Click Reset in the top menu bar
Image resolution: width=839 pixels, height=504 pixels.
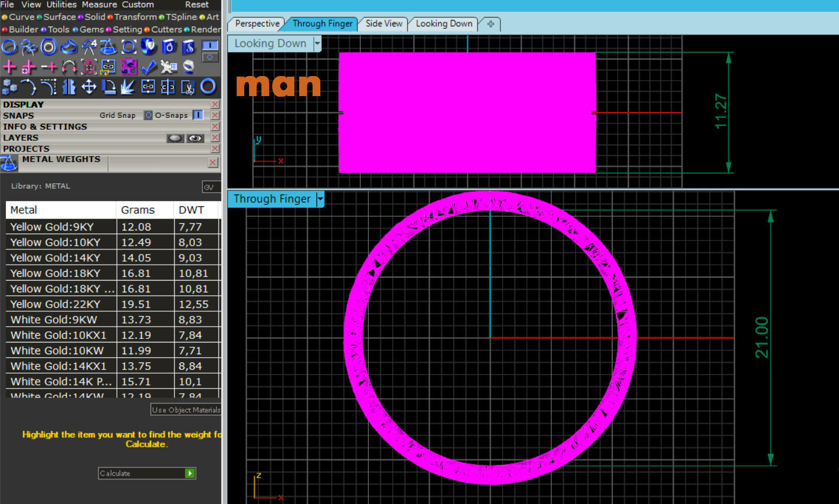(x=197, y=5)
